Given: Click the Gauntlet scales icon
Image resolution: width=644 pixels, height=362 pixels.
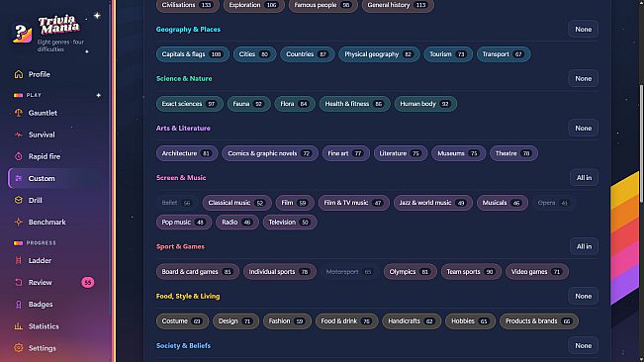Looking at the screenshot, I should point(19,113).
